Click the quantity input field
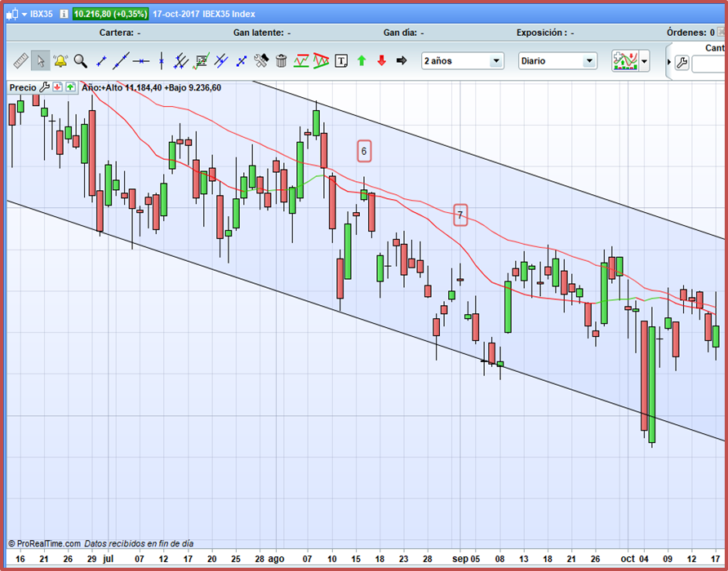The width and height of the screenshot is (728, 571). (x=708, y=64)
